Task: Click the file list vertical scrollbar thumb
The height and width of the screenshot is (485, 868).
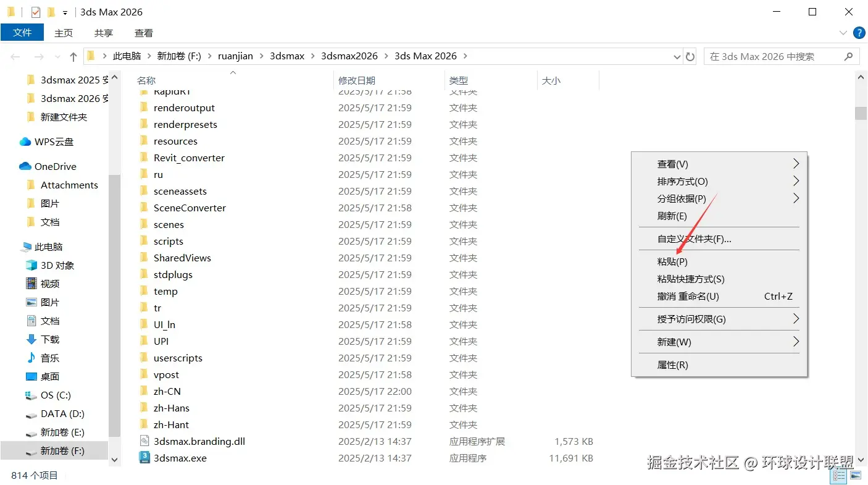Action: (861, 113)
